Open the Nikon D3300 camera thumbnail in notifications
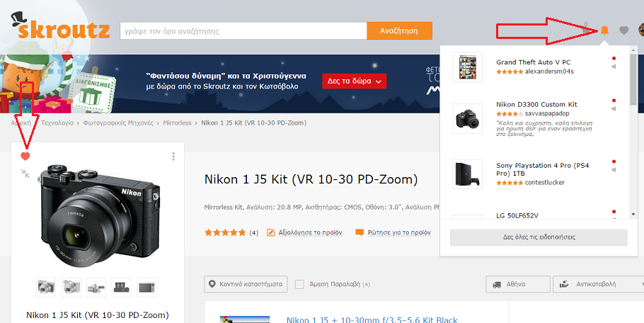Image resolution: width=644 pixels, height=323 pixels. 467,118
